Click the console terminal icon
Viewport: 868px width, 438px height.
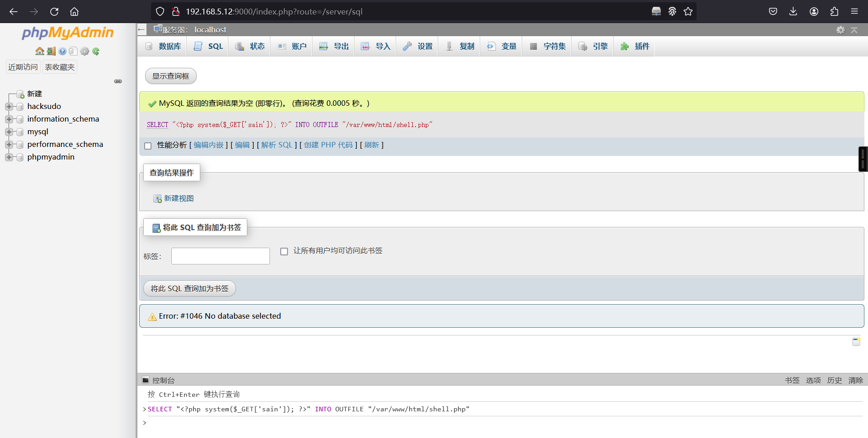(146, 380)
